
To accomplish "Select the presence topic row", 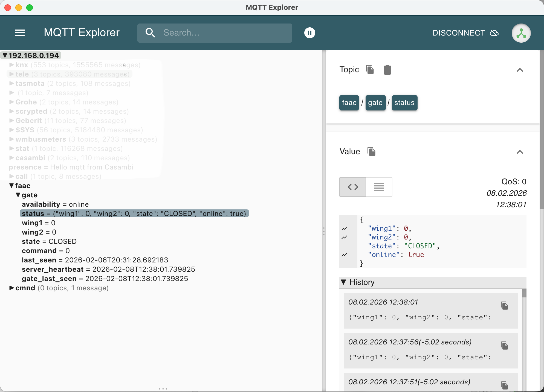I will pos(71,167).
